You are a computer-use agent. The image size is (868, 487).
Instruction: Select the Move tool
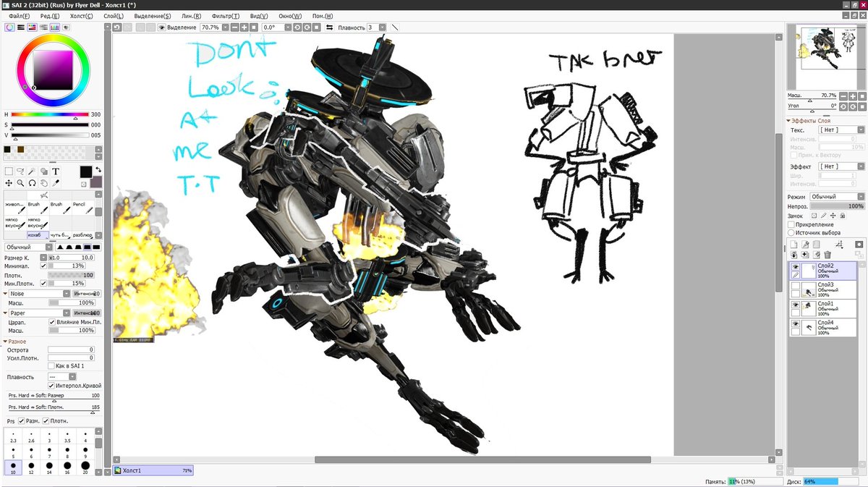pyautogui.click(x=9, y=183)
